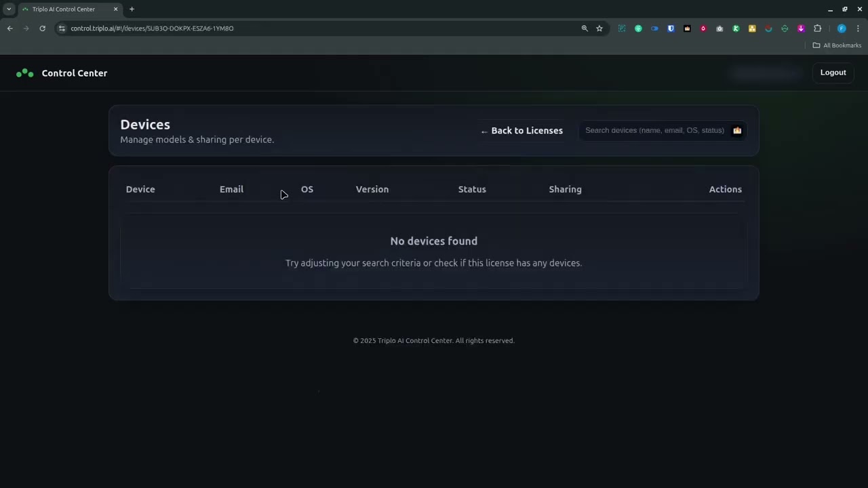Open the yellow square extension icon

752,28
